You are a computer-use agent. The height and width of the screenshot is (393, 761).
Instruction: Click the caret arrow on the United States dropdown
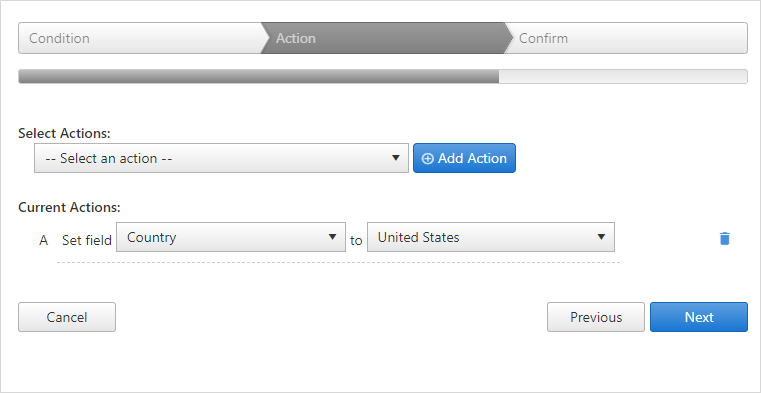601,237
